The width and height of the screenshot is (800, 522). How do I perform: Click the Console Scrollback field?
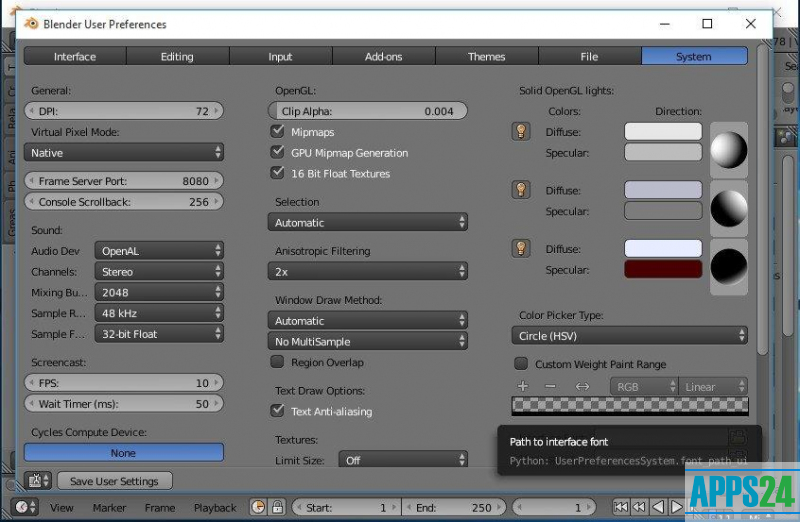(x=124, y=202)
